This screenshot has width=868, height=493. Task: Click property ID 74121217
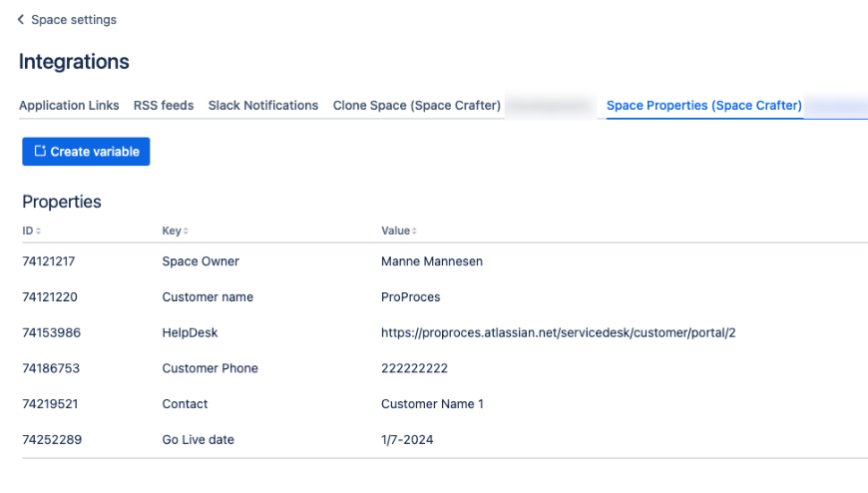click(x=49, y=261)
